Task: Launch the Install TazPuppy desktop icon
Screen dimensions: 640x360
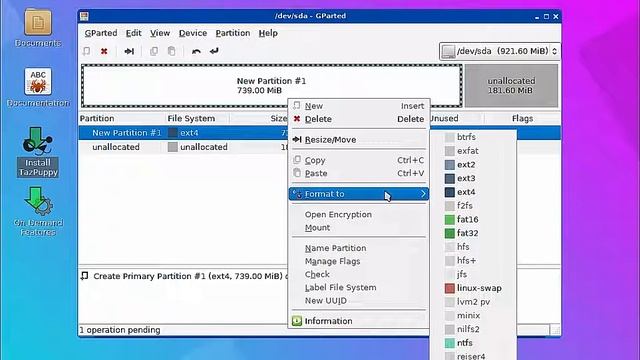Action: [38, 152]
